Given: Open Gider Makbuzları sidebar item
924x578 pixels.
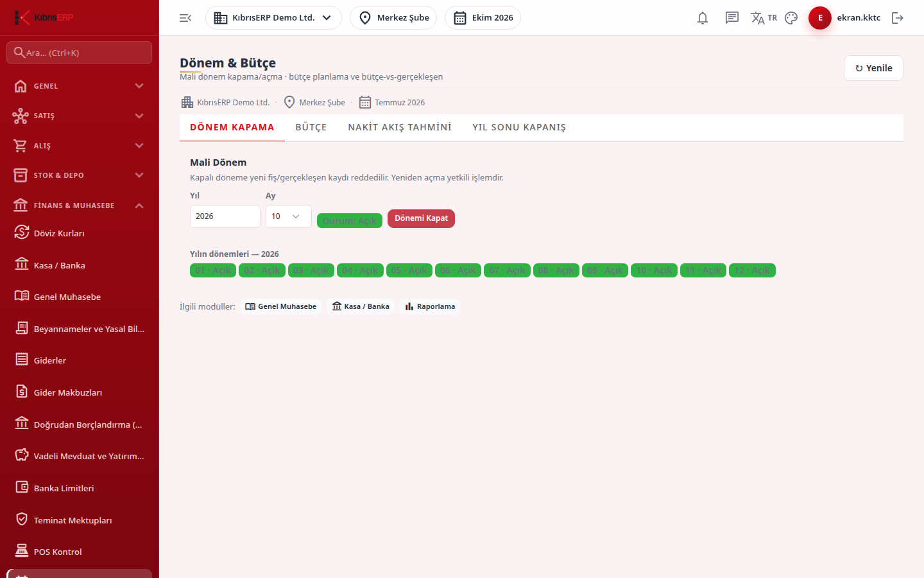Looking at the screenshot, I should pos(80,392).
